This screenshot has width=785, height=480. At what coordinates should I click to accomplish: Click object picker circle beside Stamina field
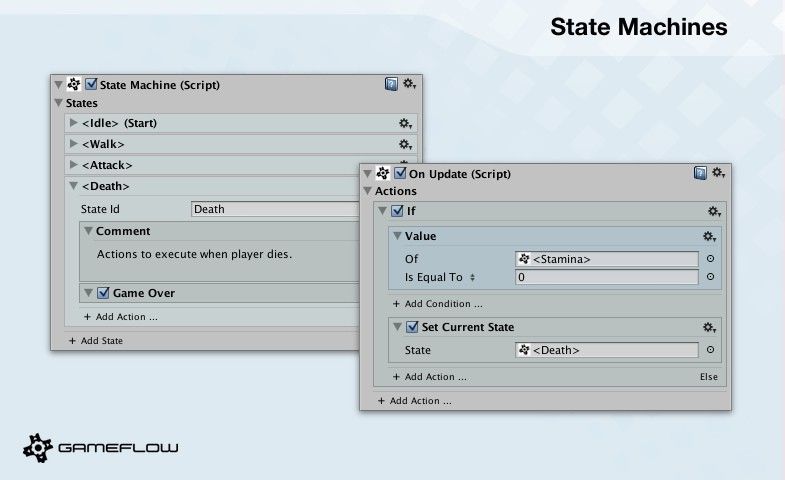pos(710,259)
